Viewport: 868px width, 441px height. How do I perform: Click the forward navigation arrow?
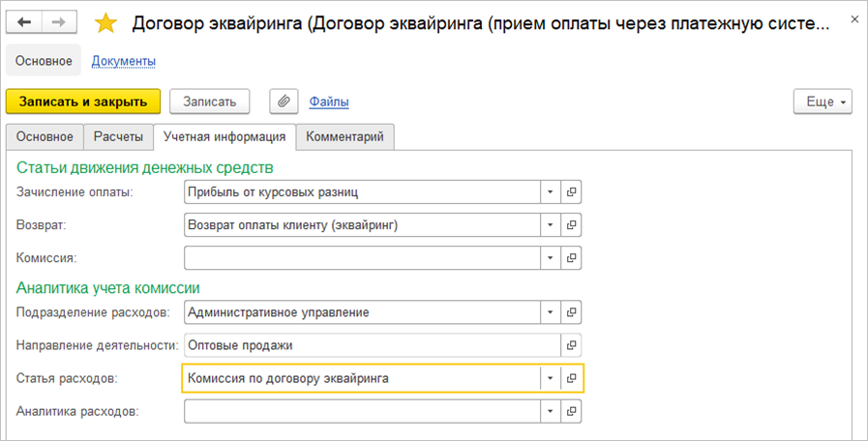point(58,21)
